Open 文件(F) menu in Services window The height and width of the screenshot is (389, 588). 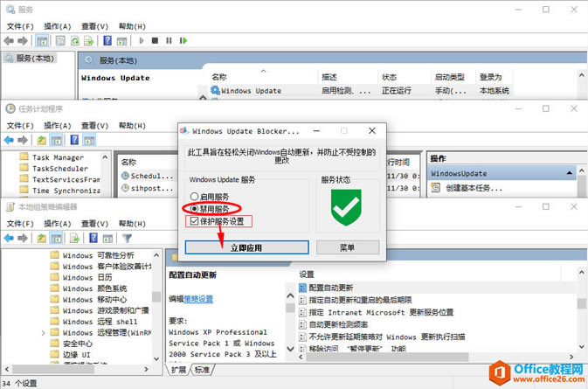[20, 26]
